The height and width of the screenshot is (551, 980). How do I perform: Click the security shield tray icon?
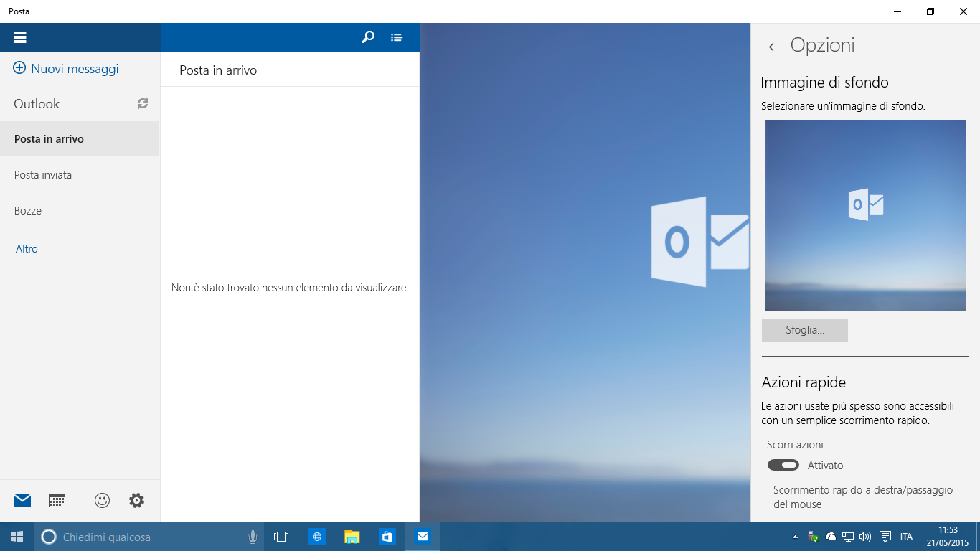(x=813, y=537)
